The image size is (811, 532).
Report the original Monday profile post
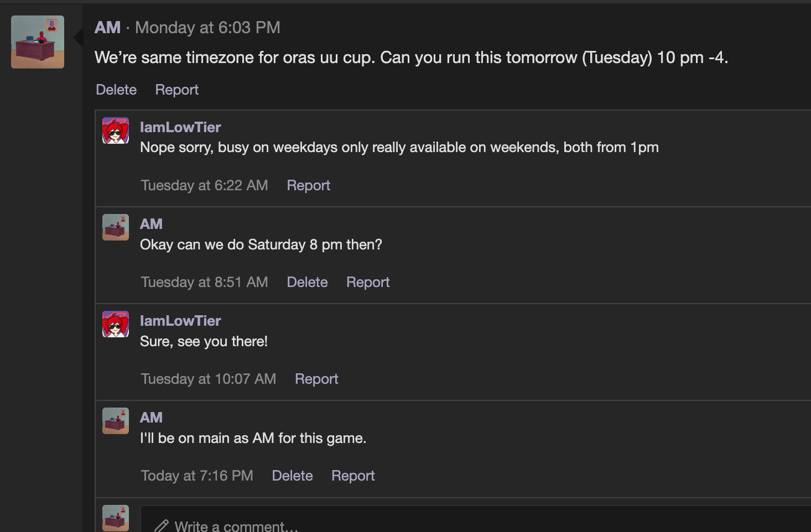pos(176,90)
